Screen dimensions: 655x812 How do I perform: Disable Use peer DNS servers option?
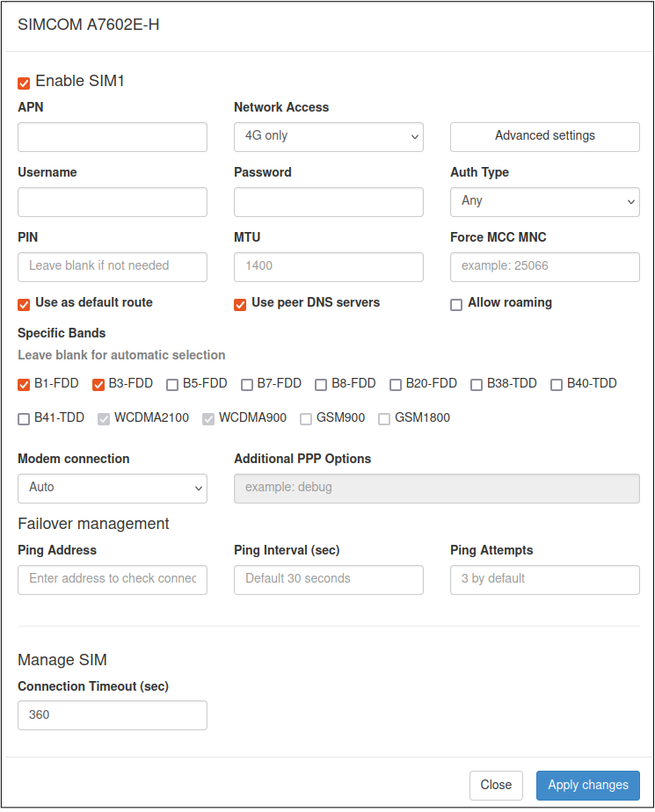239,304
